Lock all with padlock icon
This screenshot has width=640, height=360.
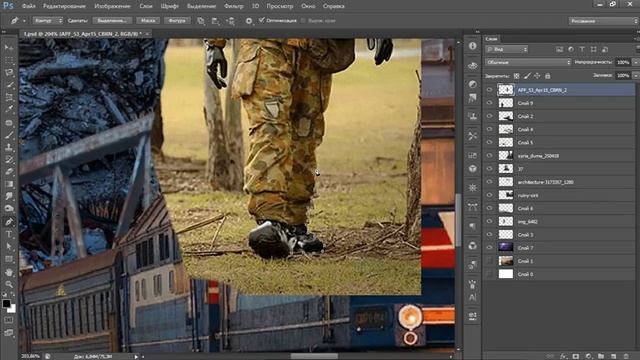click(548, 76)
